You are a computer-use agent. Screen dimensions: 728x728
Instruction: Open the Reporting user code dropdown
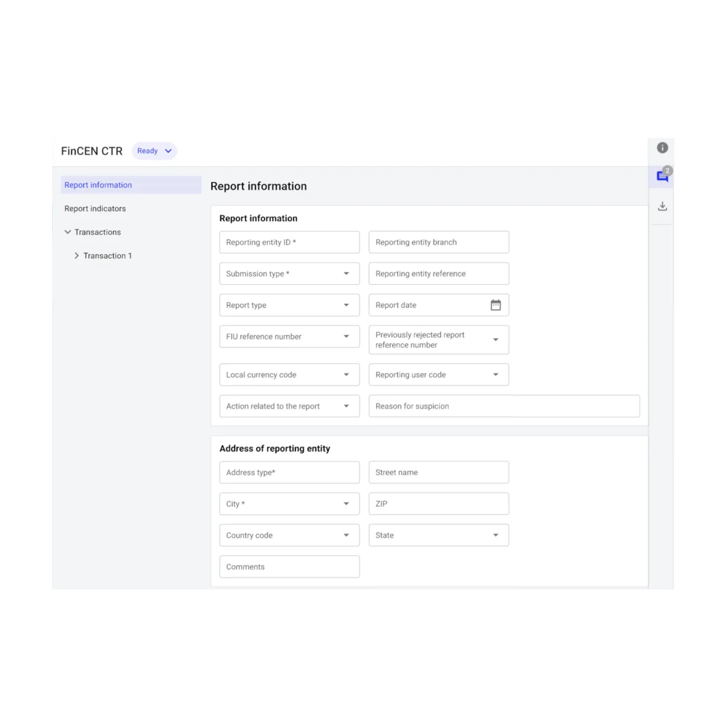pos(495,375)
